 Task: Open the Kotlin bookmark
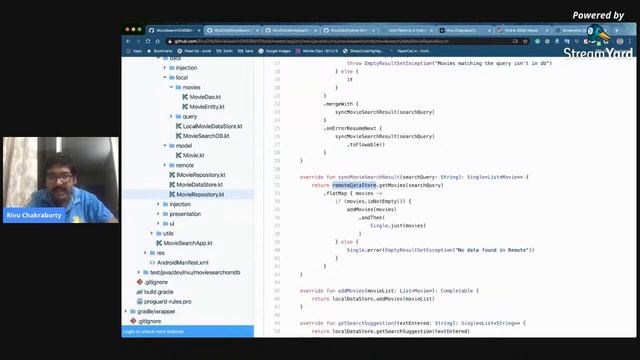click(x=224, y=51)
